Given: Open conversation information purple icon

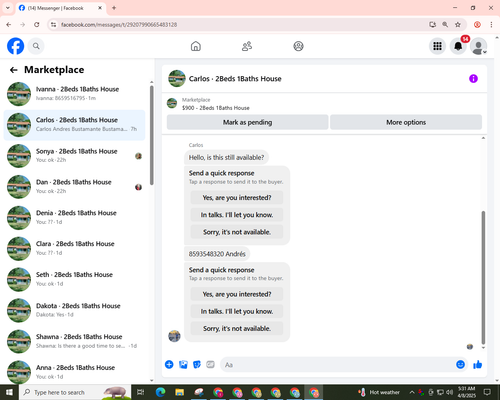Looking at the screenshot, I should pyautogui.click(x=473, y=79).
